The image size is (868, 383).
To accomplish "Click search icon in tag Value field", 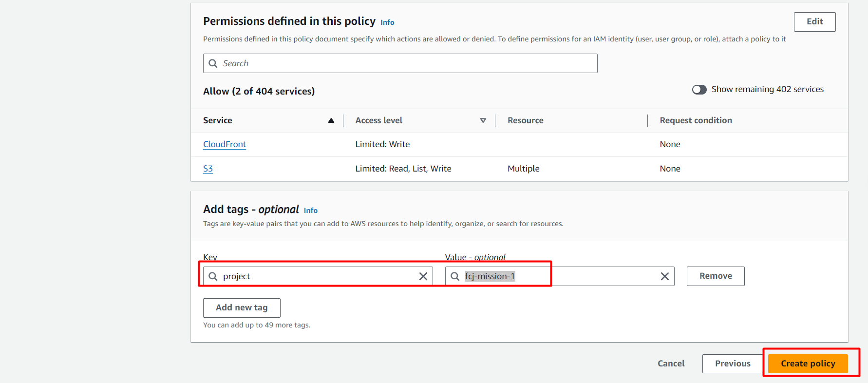I will pyautogui.click(x=455, y=276).
